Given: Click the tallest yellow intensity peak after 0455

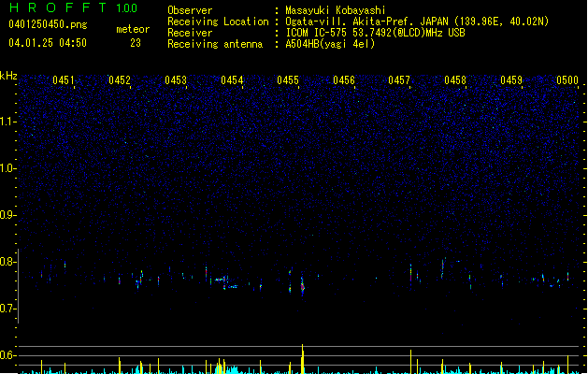Looking at the screenshot, I should pyautogui.click(x=302, y=359).
